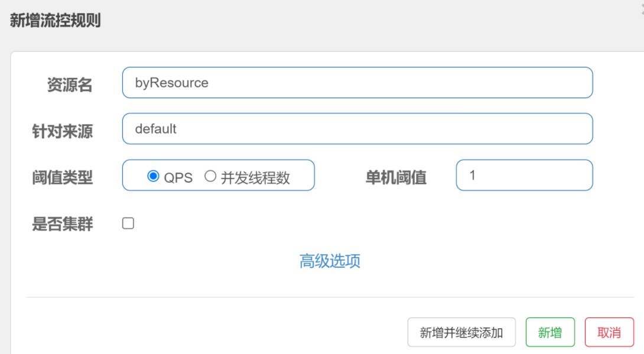The width and height of the screenshot is (644, 354).
Task: Click the 是否集群 label
Action: coord(63,224)
